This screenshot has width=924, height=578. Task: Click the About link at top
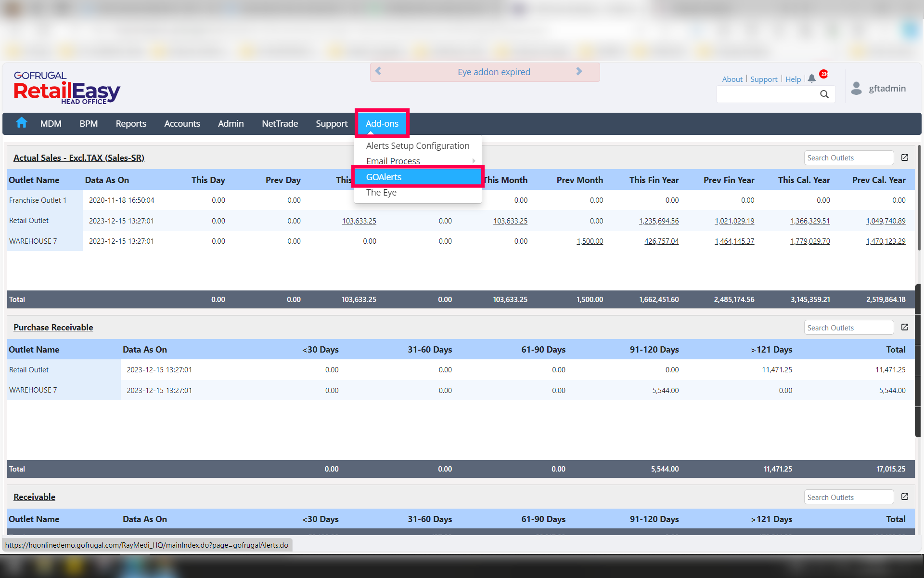pyautogui.click(x=732, y=79)
